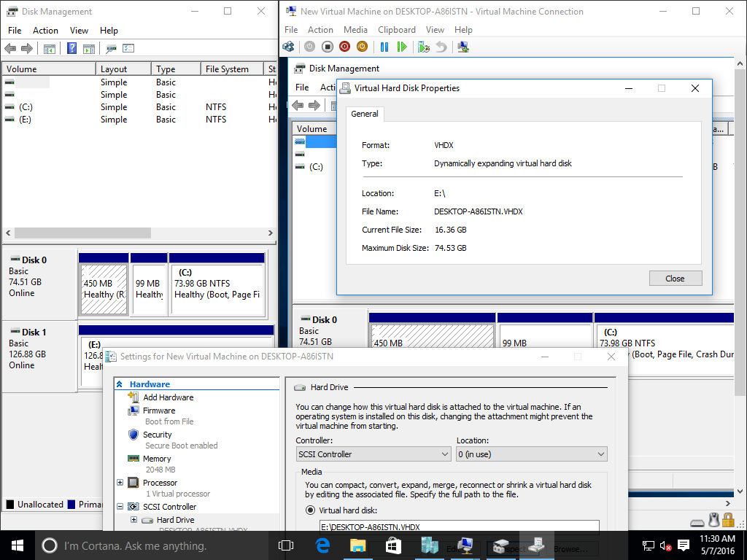The image size is (747, 560).
Task: Click the Volume column header in host Disk Management
Action: pos(49,69)
